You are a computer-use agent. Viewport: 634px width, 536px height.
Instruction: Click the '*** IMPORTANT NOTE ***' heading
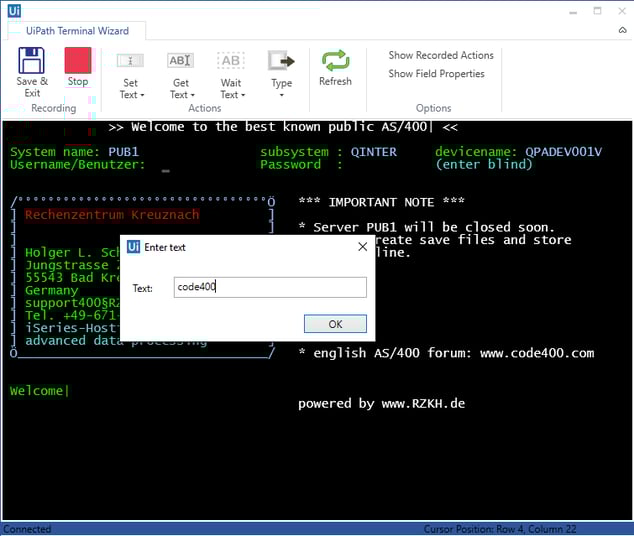pos(381,202)
